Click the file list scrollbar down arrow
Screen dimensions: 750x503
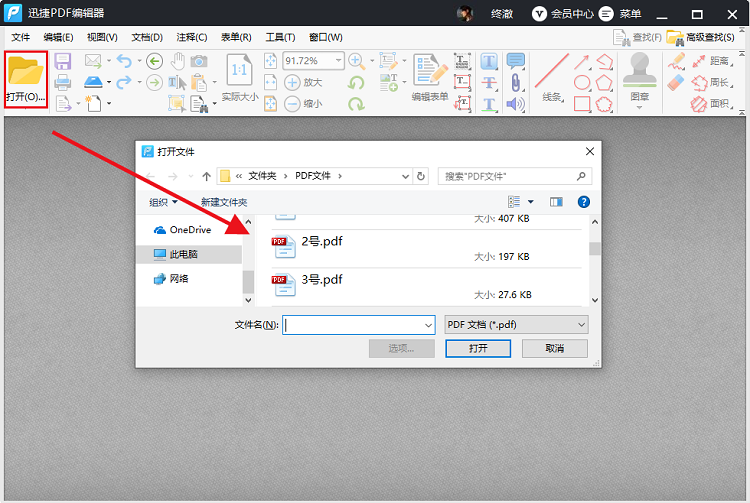pyautogui.click(x=595, y=300)
